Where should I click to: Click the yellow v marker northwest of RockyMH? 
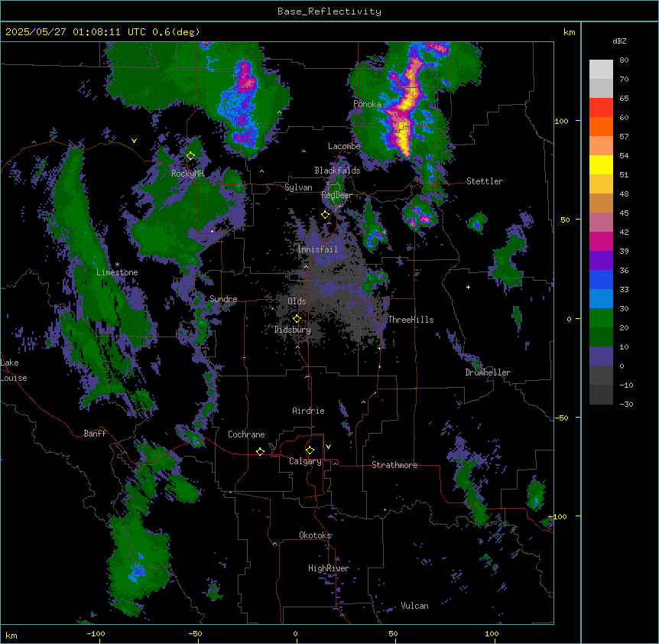(x=134, y=141)
